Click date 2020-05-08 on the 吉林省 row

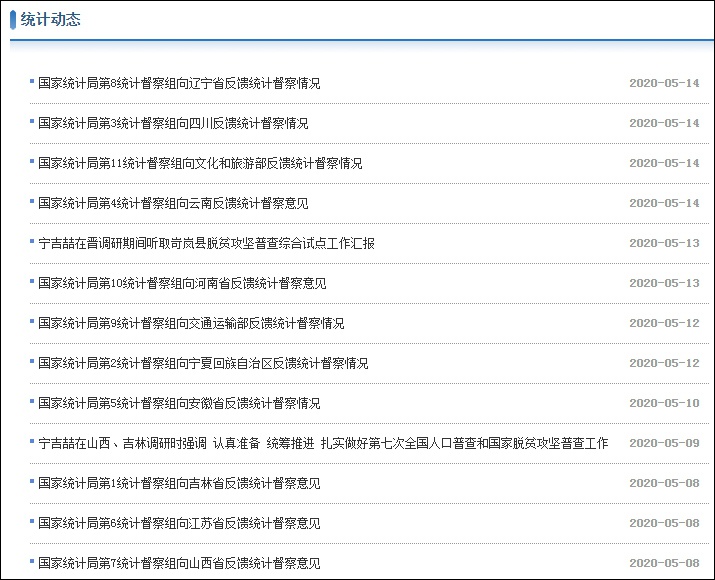pos(664,483)
